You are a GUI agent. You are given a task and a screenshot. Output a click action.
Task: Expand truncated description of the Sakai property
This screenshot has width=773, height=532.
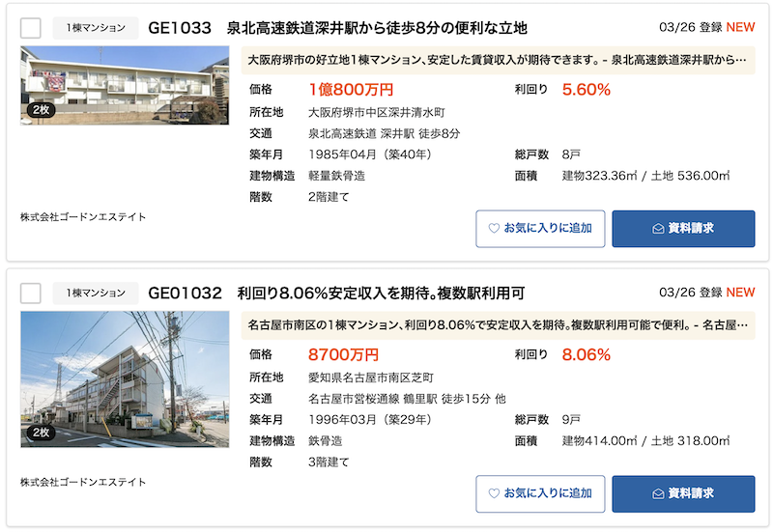click(x=498, y=60)
